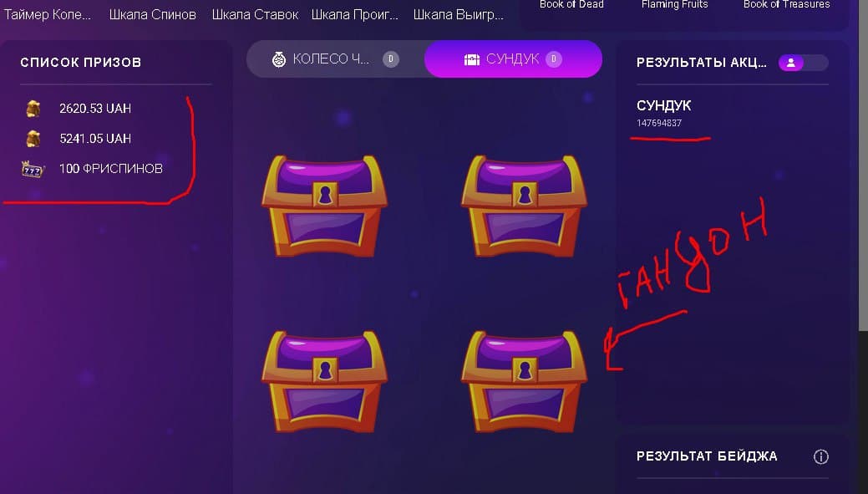Open the Шкала Спинов menu item
The width and height of the screenshot is (868, 494).
[152, 14]
